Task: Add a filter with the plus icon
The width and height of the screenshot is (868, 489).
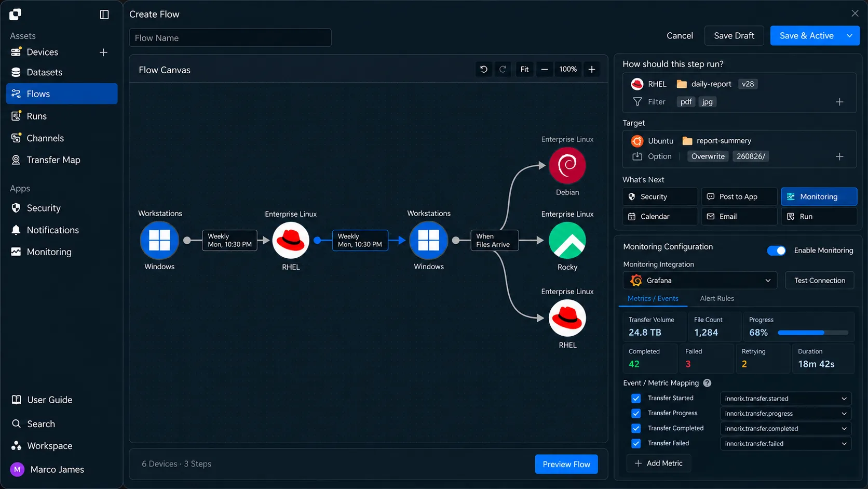Action: (839, 102)
